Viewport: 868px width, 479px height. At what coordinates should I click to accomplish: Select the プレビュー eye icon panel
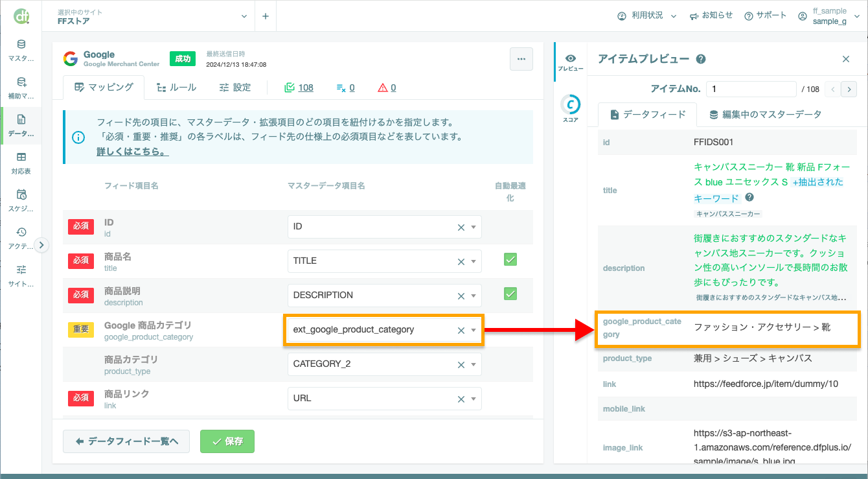(x=571, y=62)
